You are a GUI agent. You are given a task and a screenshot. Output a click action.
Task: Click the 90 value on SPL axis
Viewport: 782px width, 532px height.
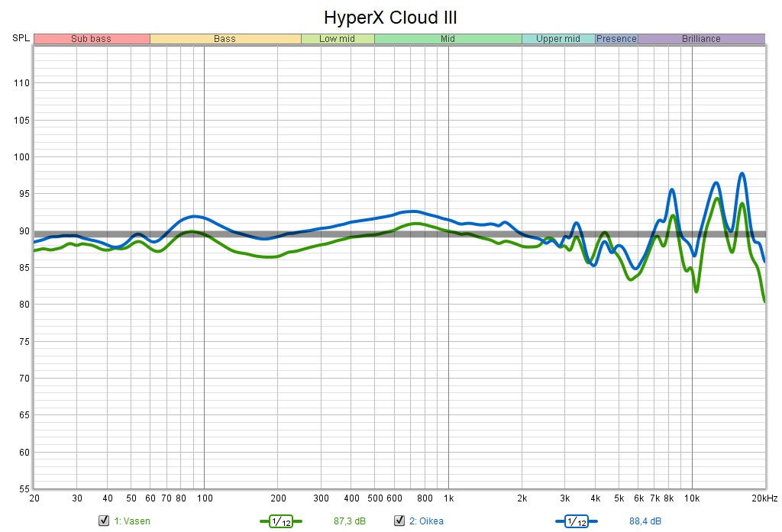point(24,231)
